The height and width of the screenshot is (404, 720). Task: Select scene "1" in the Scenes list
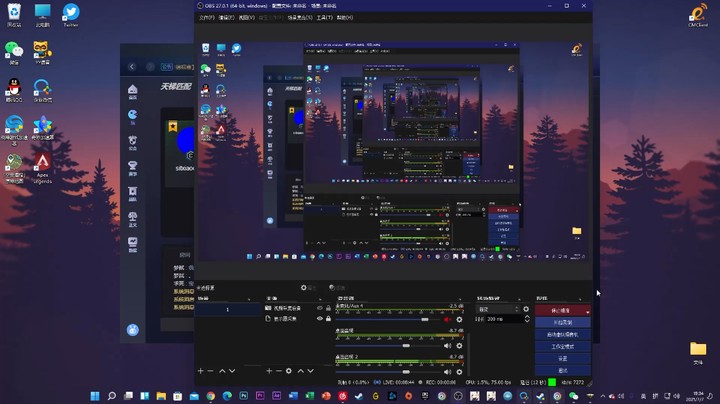(x=228, y=309)
